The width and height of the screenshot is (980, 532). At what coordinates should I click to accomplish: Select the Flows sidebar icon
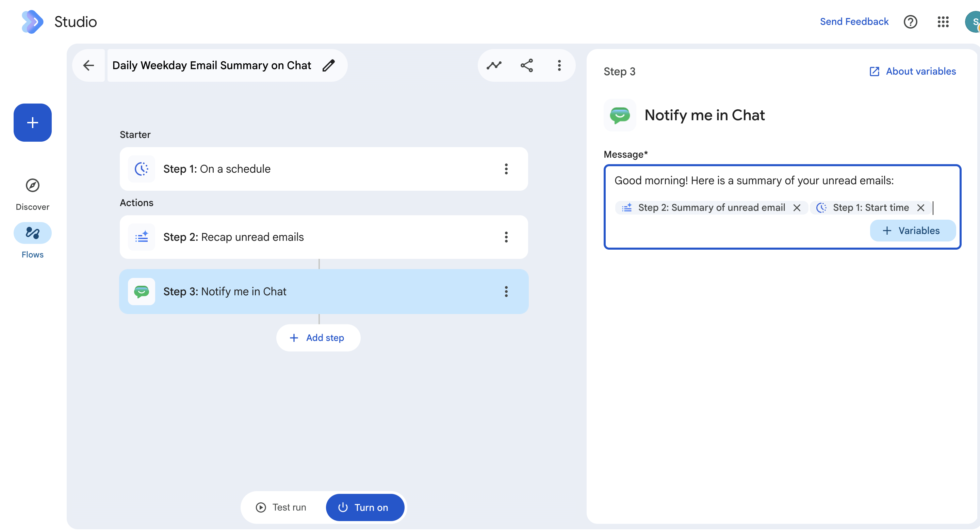[33, 233]
